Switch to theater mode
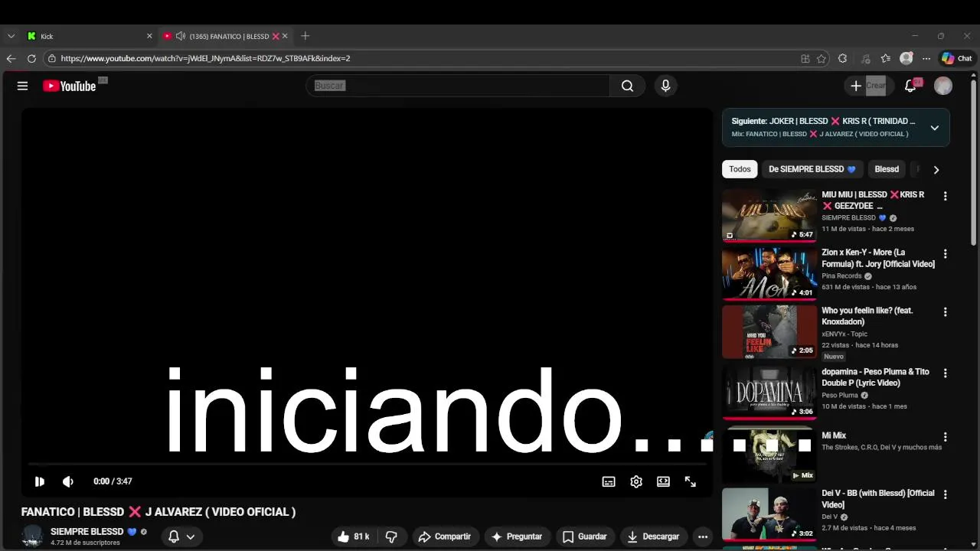Viewport: 980px width, 551px height. pyautogui.click(x=663, y=481)
